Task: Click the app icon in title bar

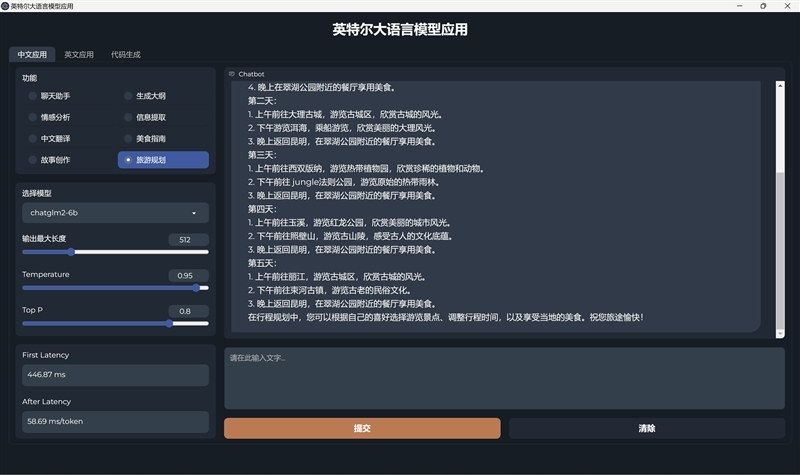Action: pos(5,6)
